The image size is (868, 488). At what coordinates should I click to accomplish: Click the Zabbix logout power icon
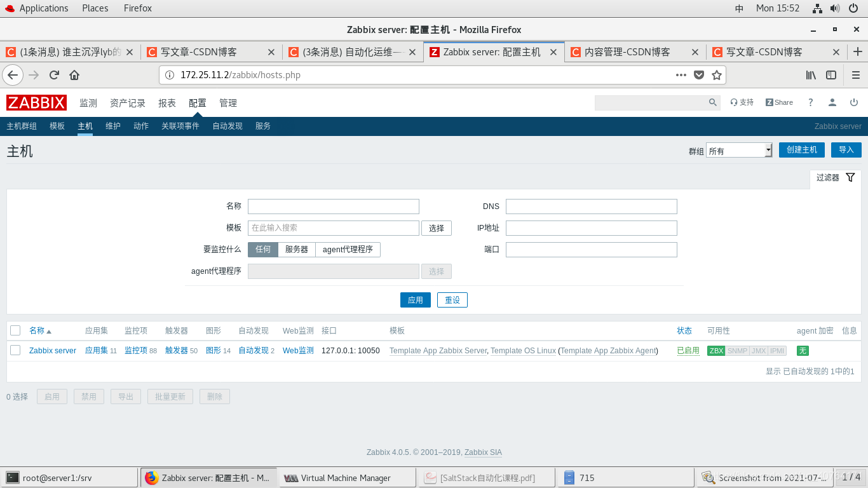point(854,102)
